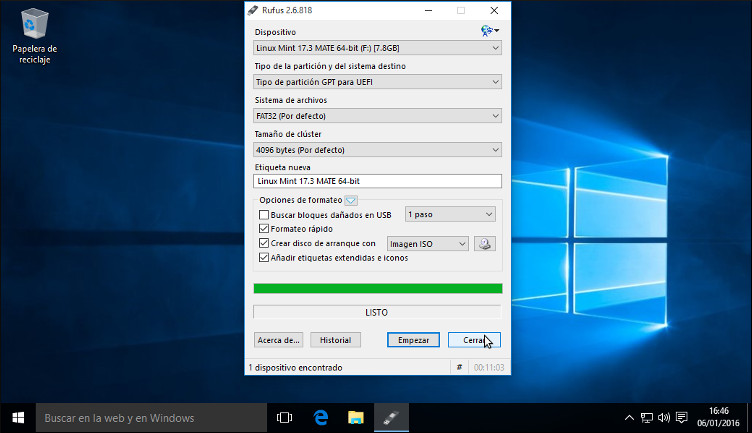Open the Tamaño de clúster dropdown

point(377,150)
